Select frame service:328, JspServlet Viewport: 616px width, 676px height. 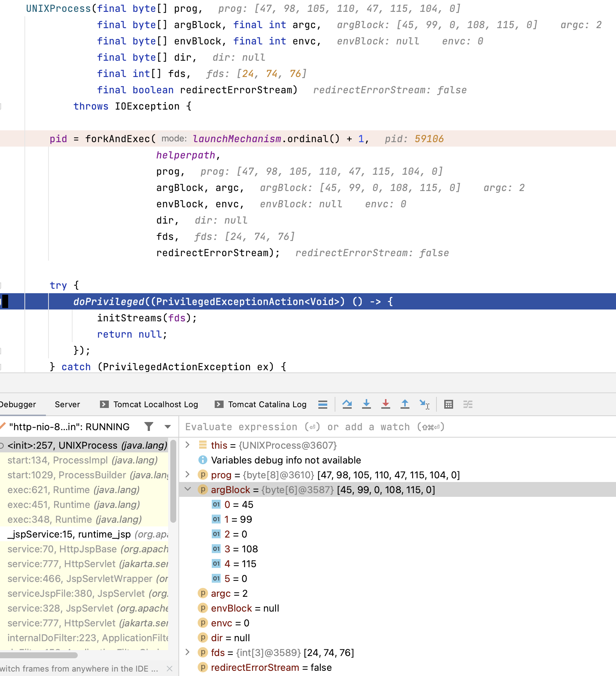[84, 608]
